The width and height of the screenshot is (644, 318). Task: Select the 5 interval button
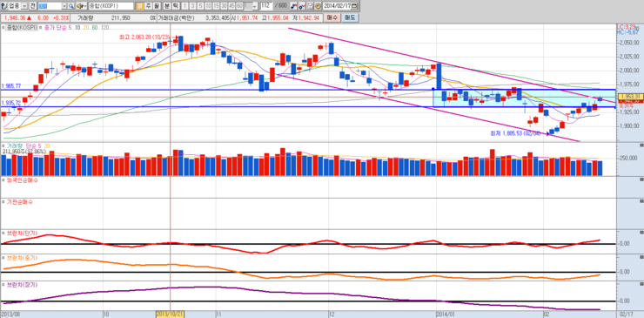click(x=200, y=6)
